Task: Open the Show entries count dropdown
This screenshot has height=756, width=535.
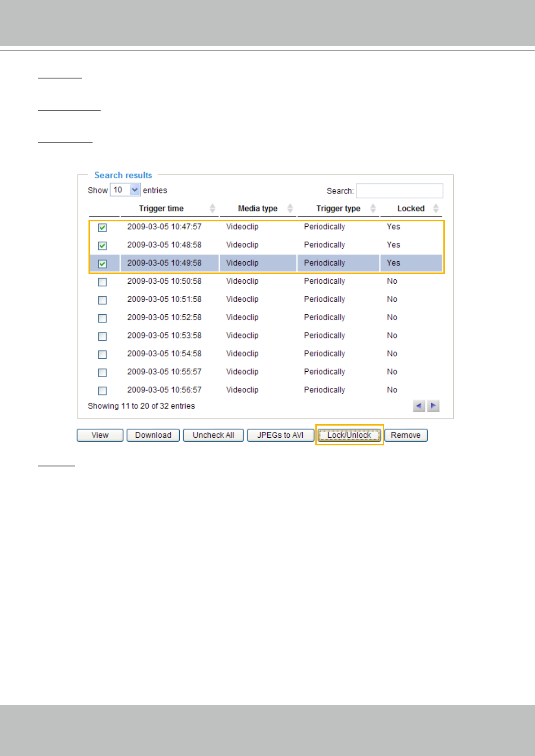Action: 125,190
